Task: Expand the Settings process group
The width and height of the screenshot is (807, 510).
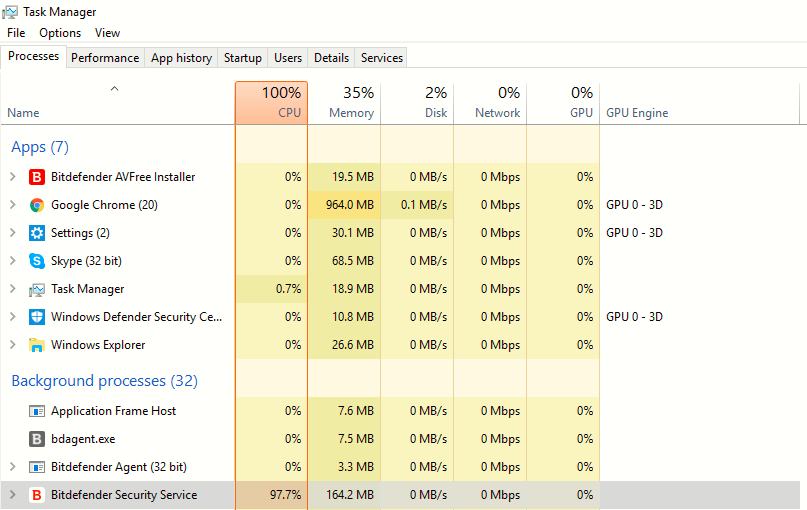Action: 12,233
